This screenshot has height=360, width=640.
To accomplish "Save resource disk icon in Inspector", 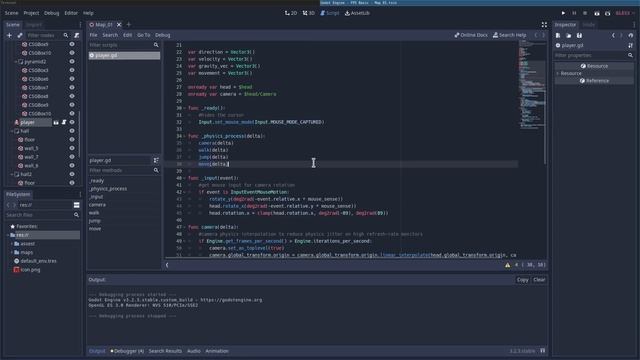I will (579, 36).
